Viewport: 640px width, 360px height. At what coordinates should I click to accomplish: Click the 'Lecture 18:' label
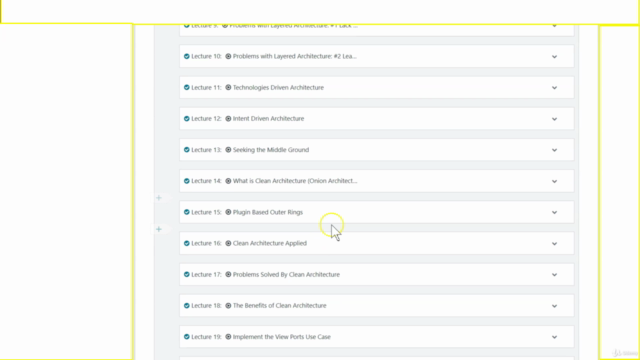[206, 306]
